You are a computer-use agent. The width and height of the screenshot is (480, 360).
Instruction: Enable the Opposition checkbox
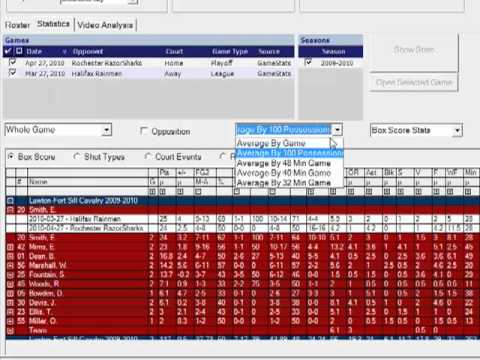point(144,131)
